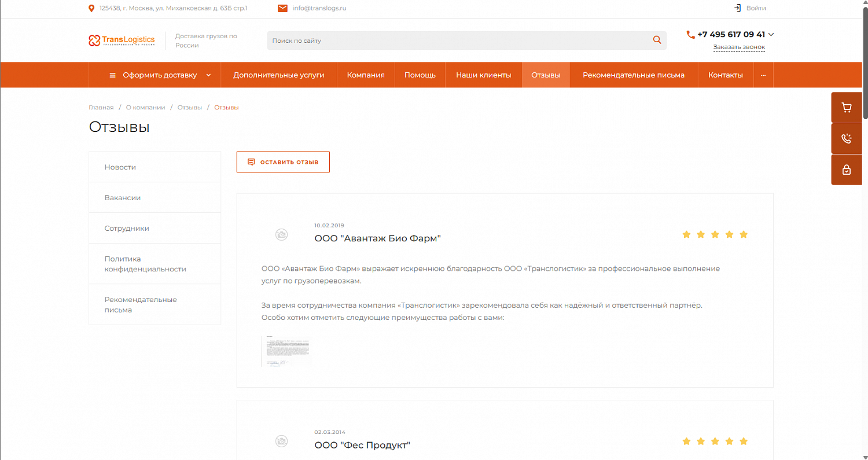Click the search magnifier icon

pyautogui.click(x=657, y=40)
